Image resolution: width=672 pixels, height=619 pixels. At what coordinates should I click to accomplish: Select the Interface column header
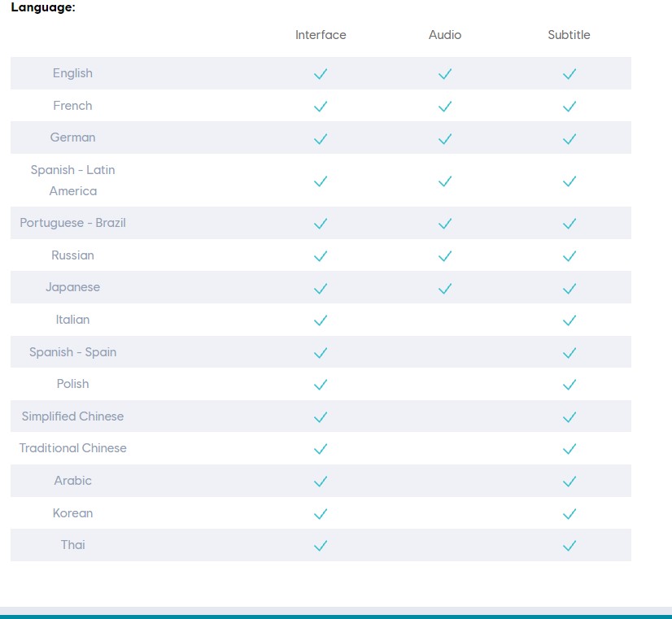pyautogui.click(x=321, y=35)
